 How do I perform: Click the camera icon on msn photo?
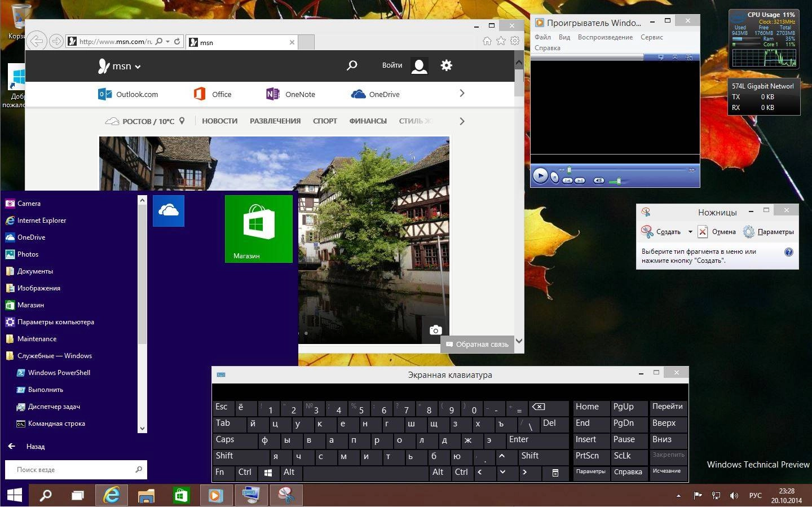pos(435,330)
